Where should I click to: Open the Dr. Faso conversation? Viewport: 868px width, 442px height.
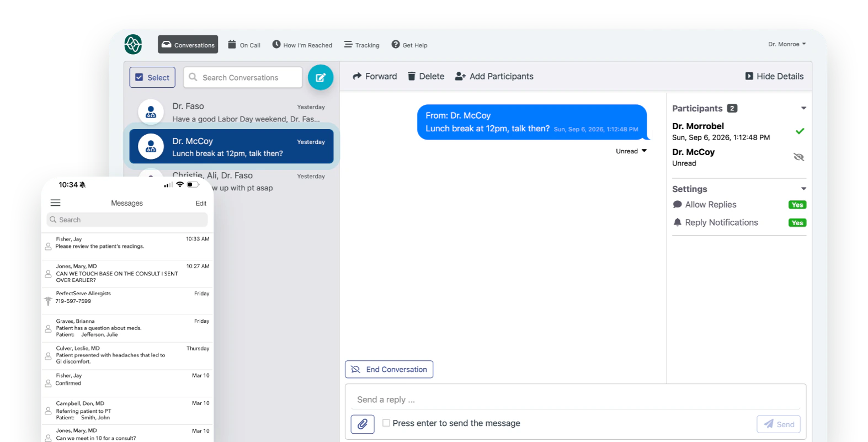click(x=232, y=112)
